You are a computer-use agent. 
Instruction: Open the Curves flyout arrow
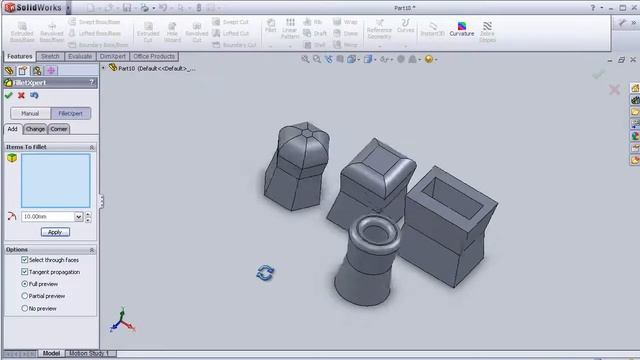click(405, 46)
